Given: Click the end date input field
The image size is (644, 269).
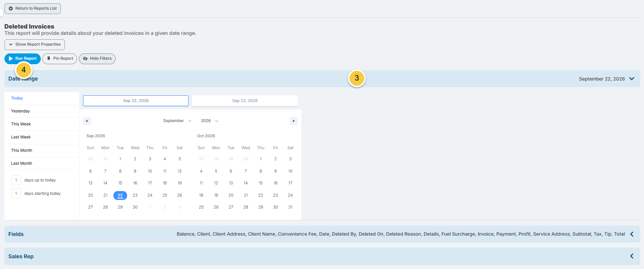Looking at the screenshot, I should tap(245, 101).
